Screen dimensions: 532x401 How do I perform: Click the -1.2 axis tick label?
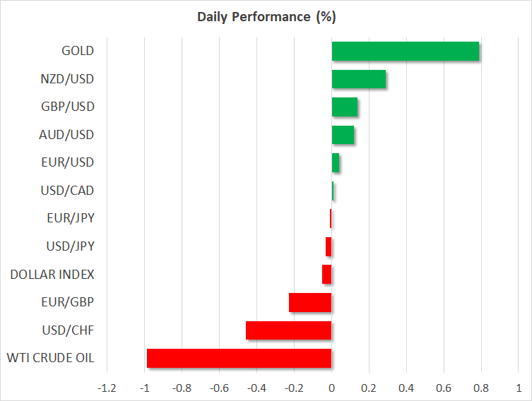pos(107,388)
